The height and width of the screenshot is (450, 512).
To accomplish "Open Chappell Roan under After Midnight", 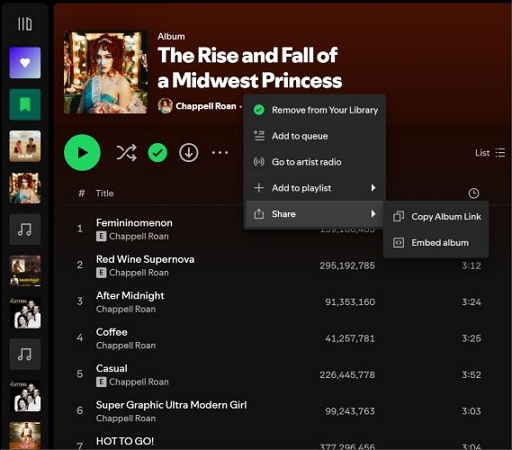I will 126,309.
